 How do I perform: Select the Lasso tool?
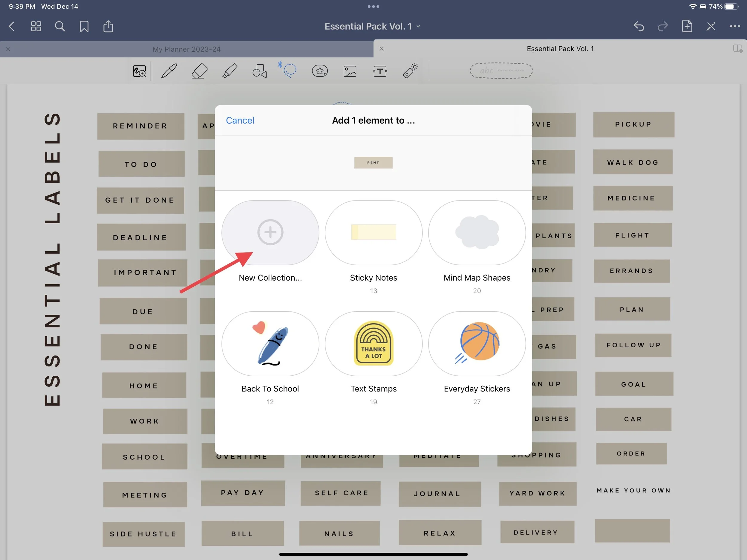click(x=290, y=71)
